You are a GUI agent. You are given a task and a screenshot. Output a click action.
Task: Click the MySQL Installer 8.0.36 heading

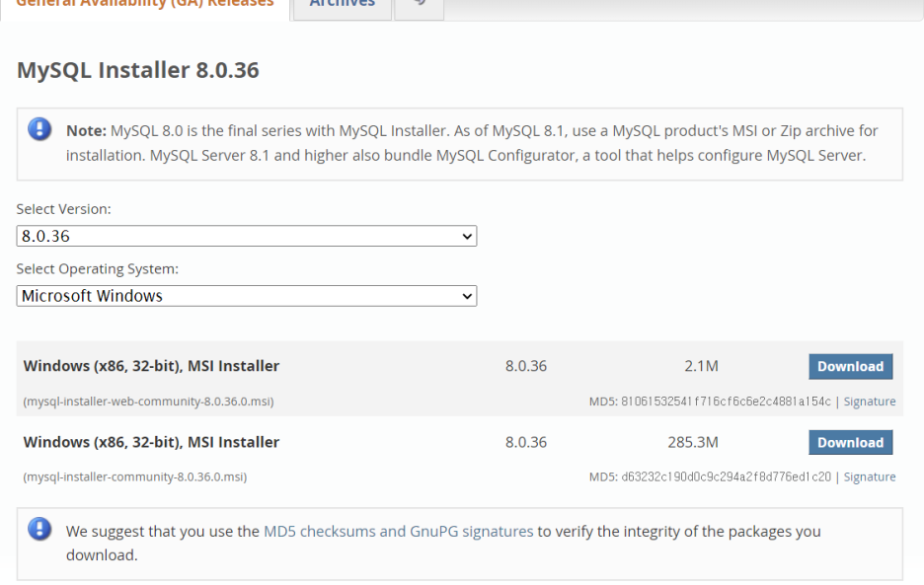tap(138, 70)
